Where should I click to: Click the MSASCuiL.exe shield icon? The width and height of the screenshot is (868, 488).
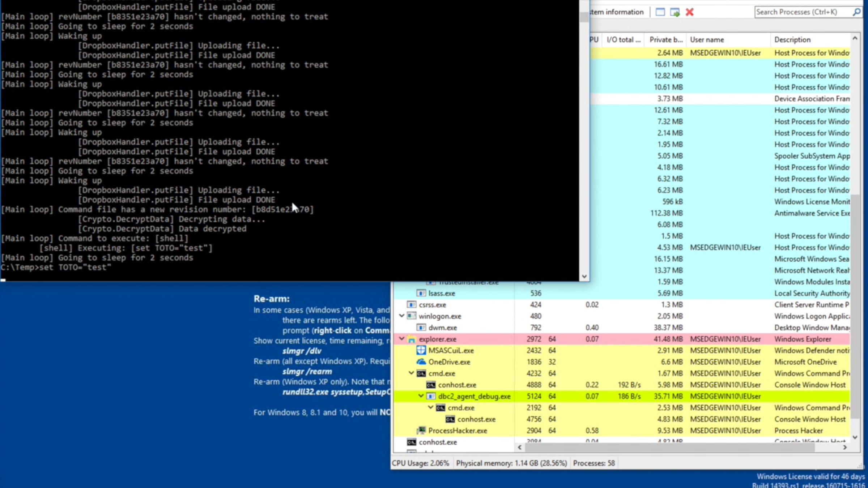421,350
